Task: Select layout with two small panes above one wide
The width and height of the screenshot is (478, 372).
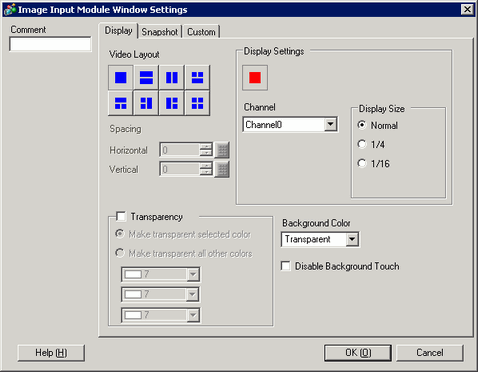Action: pyautogui.click(x=197, y=77)
